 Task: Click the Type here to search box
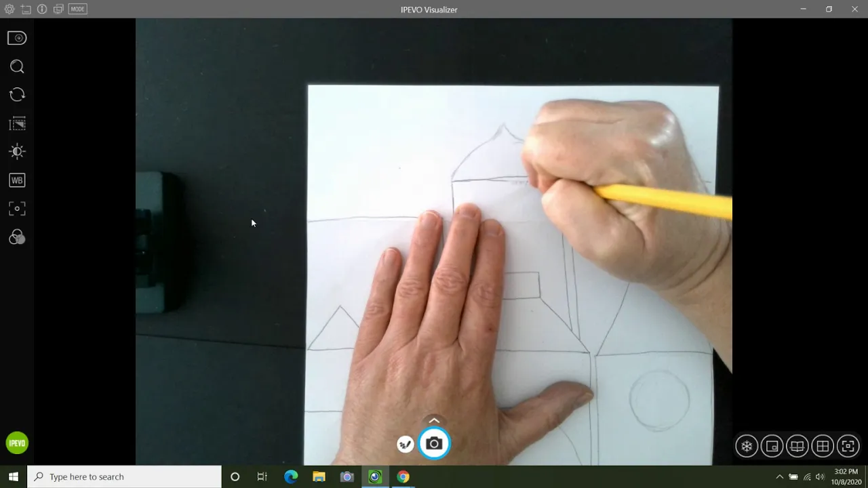click(x=124, y=476)
